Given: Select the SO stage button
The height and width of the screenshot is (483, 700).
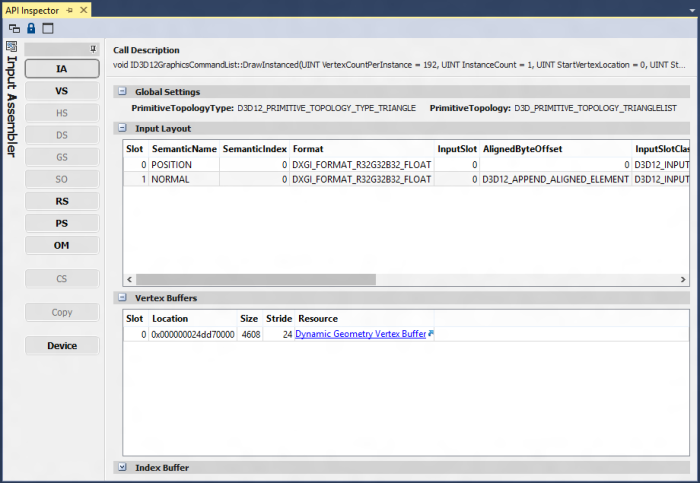Looking at the screenshot, I should pyautogui.click(x=62, y=179).
